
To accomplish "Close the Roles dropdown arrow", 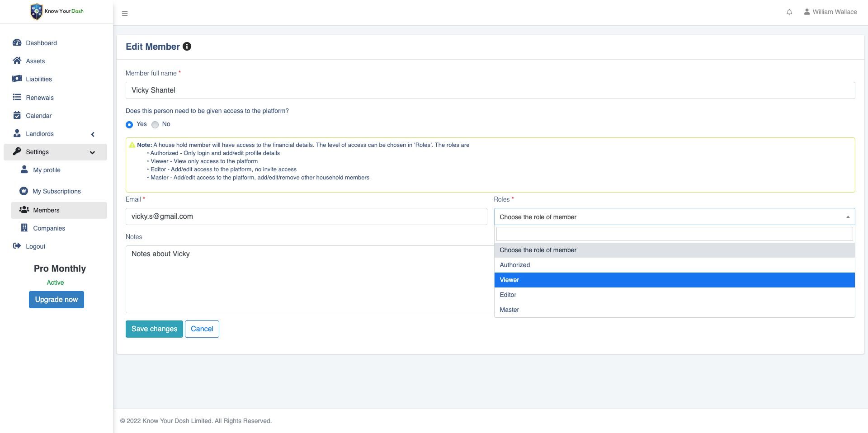I will pos(848,217).
